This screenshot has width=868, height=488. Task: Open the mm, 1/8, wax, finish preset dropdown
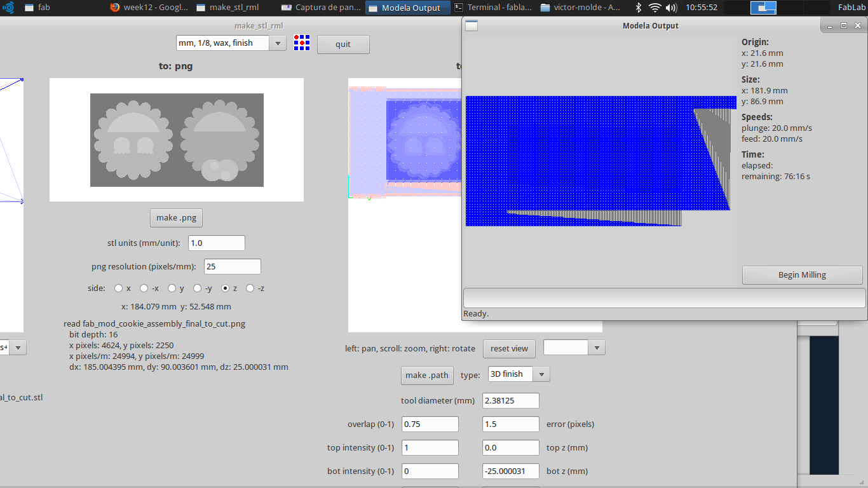pos(278,43)
